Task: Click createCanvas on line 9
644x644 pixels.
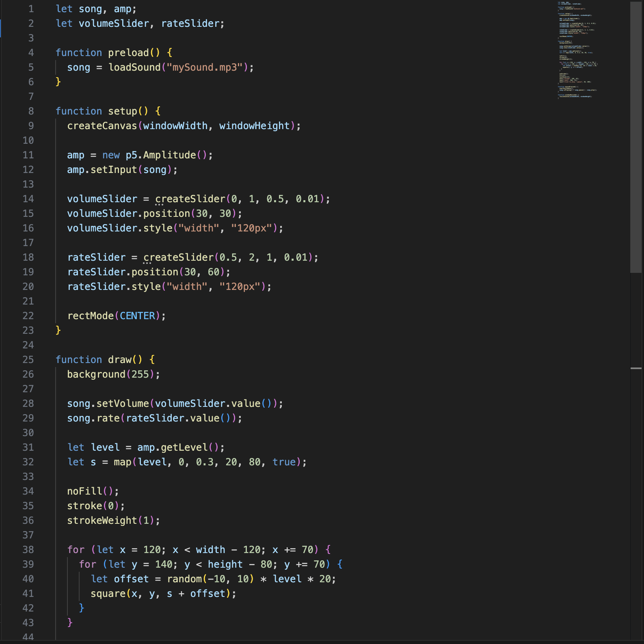Action: click(x=102, y=126)
